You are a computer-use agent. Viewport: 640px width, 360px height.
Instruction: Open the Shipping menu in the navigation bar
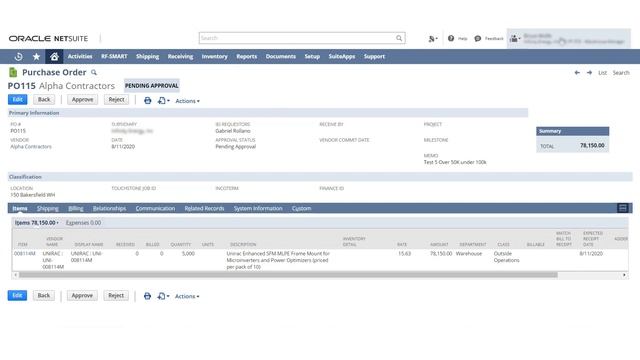[147, 56]
